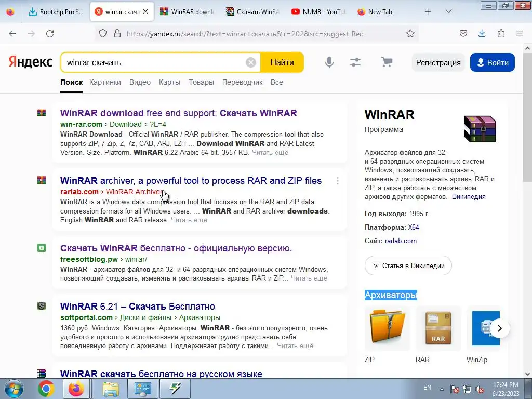Reload the current page

point(50,34)
